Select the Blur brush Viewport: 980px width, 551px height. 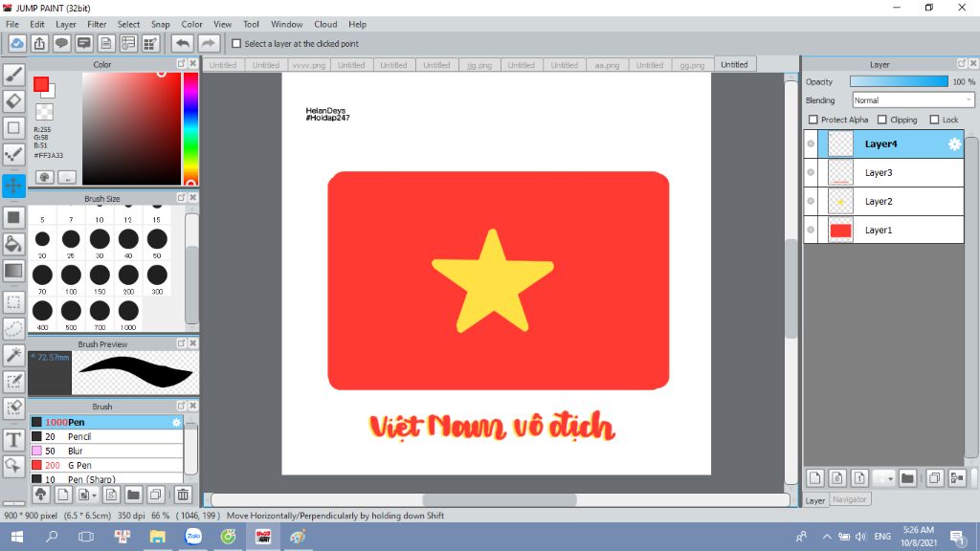click(x=106, y=452)
